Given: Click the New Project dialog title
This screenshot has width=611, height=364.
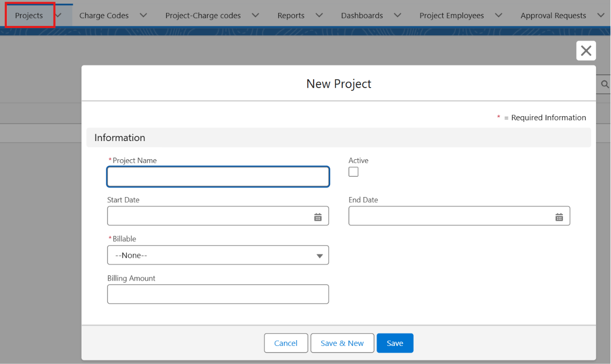Looking at the screenshot, I should tap(338, 83).
